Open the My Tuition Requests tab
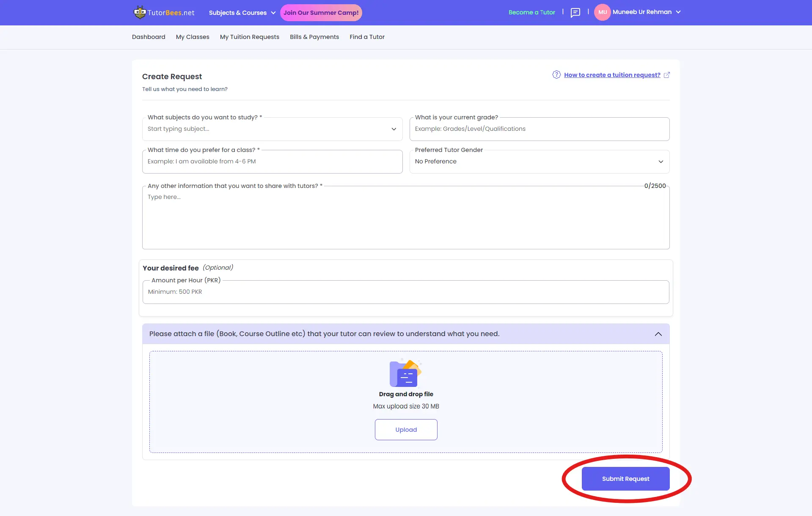This screenshot has height=516, width=812. 249,37
